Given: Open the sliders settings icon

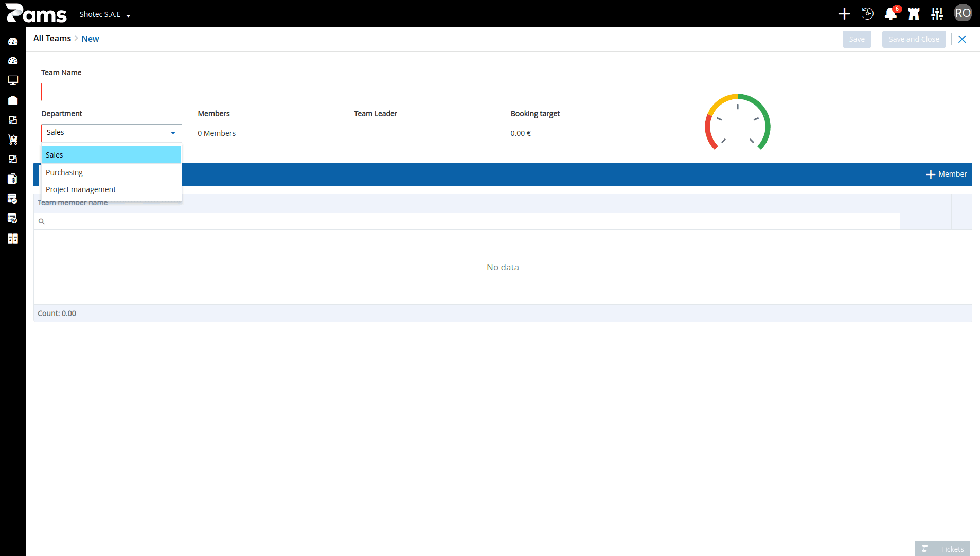Looking at the screenshot, I should (937, 14).
